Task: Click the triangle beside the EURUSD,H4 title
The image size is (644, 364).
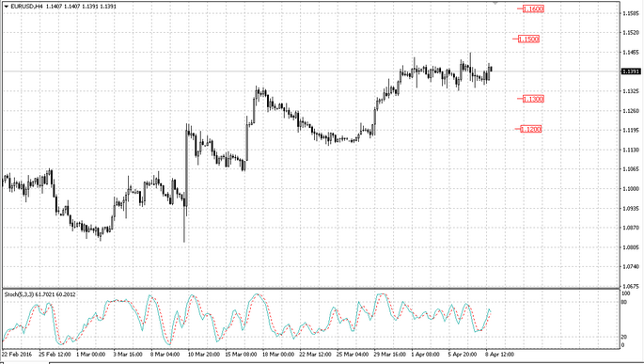Action: pos(7,7)
